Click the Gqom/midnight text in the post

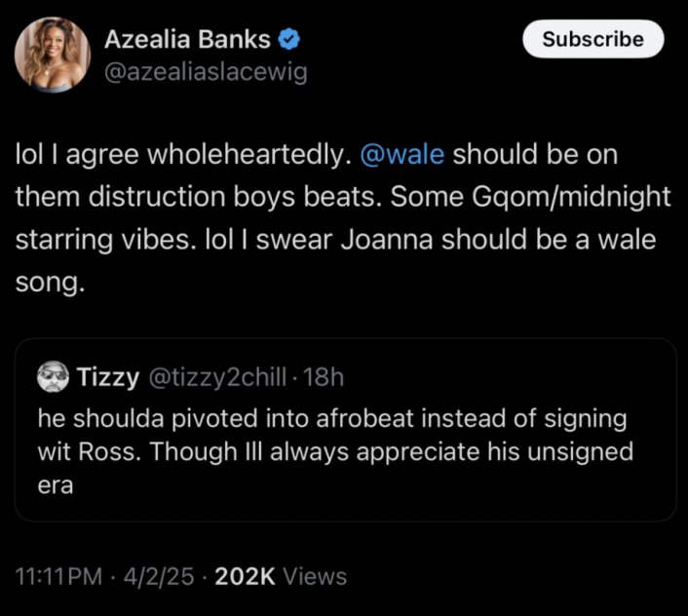(579, 197)
